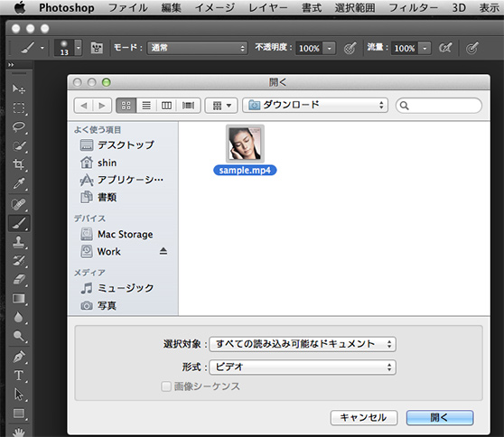504x437 pixels.
Task: Select the Pen tool
Action: [19, 357]
